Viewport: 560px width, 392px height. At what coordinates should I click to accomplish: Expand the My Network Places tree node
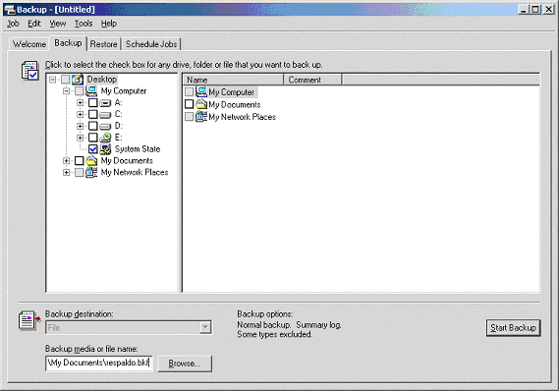[67, 173]
